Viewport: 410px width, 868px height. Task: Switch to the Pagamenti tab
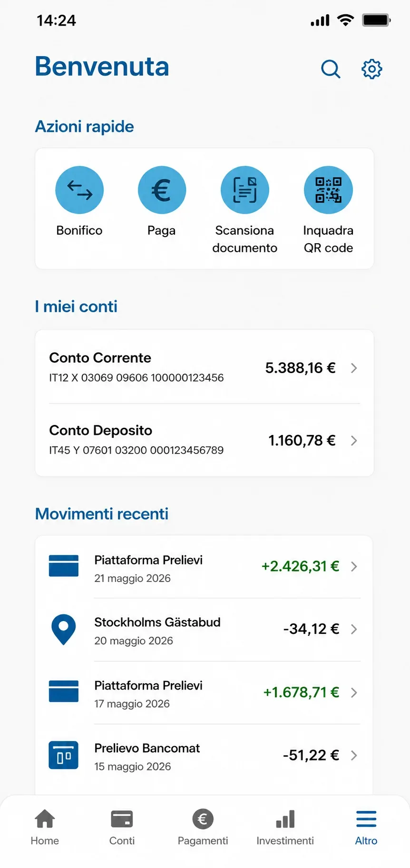click(203, 828)
